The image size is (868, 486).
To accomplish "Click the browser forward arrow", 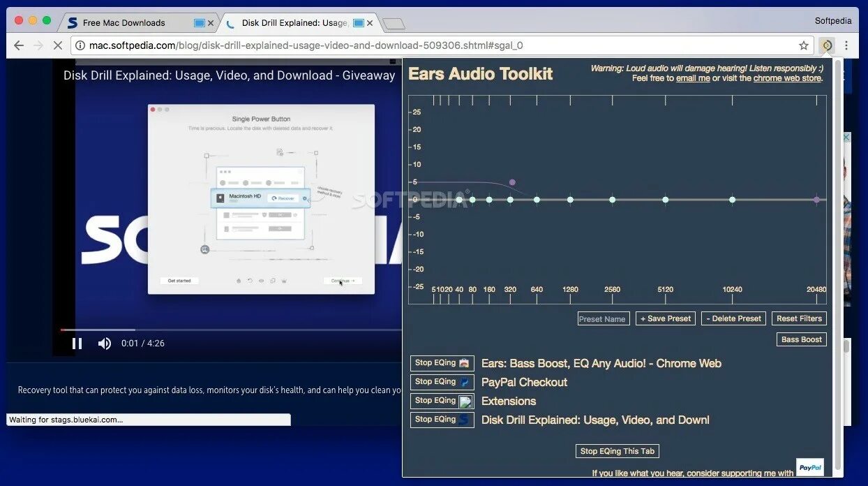I will (38, 45).
